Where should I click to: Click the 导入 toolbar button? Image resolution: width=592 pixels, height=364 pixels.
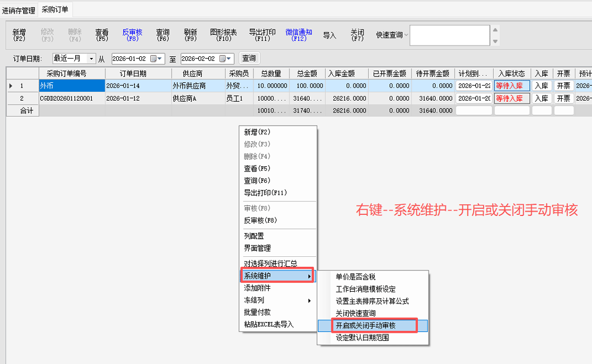coord(329,36)
